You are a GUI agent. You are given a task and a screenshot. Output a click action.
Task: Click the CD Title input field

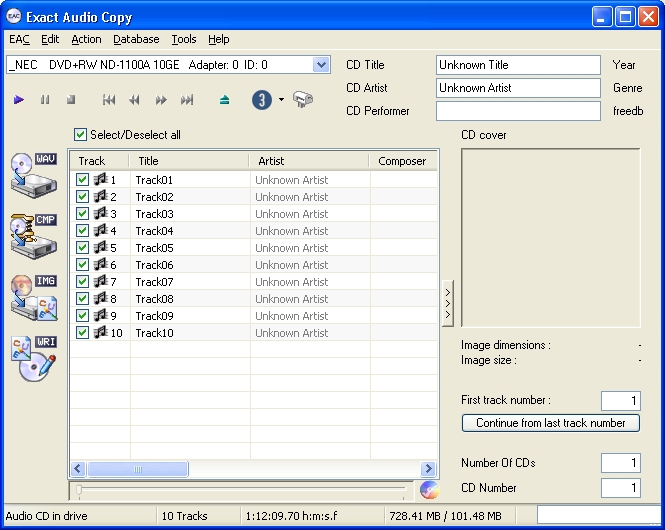click(518, 65)
